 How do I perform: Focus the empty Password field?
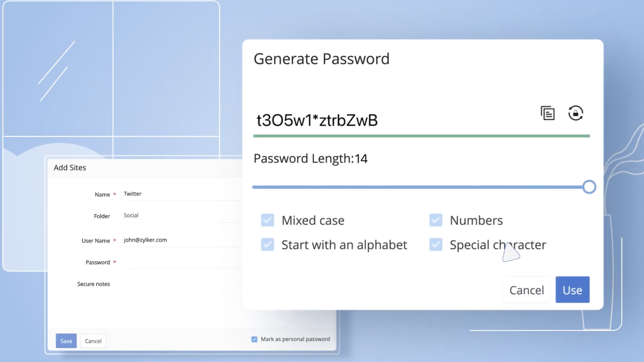[181, 262]
